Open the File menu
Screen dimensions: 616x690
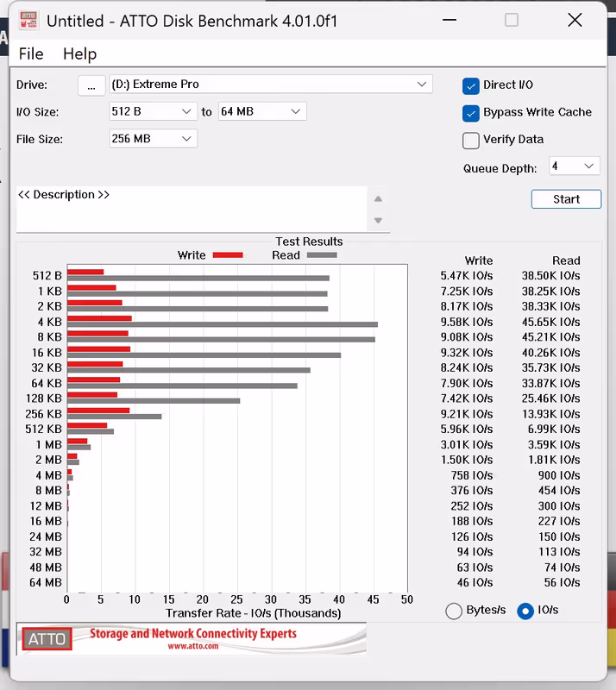pyautogui.click(x=30, y=53)
